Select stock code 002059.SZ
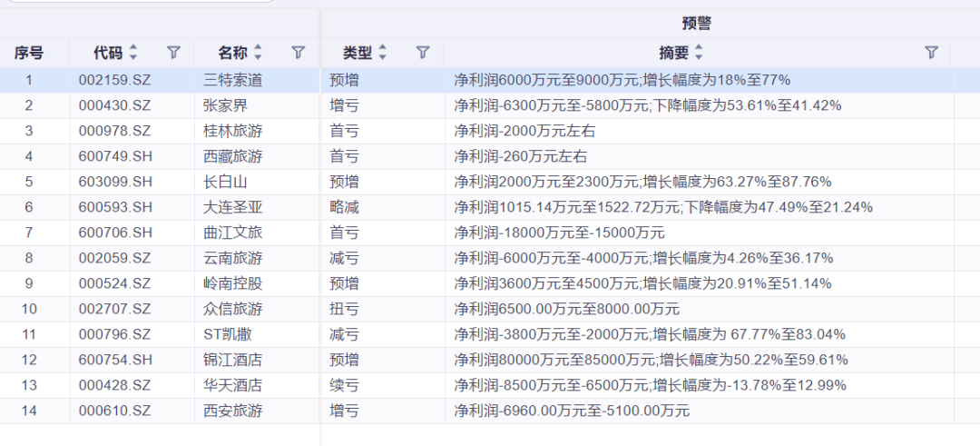 coord(115,258)
